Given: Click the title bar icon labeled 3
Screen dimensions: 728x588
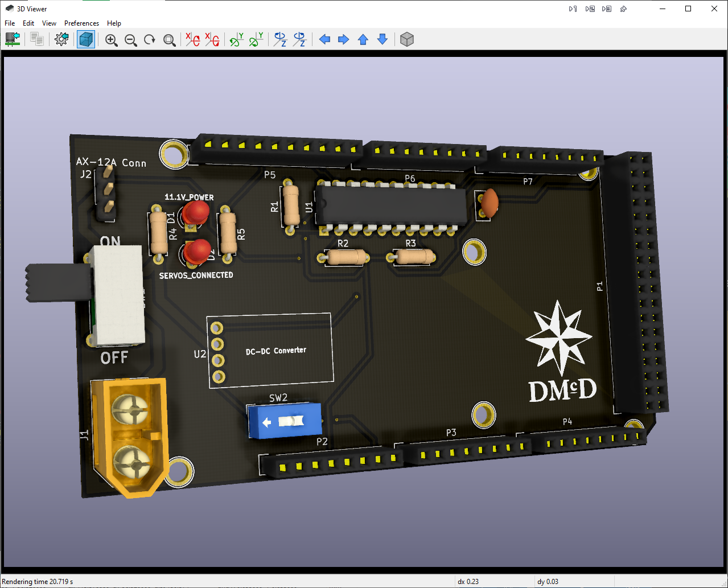Looking at the screenshot, I should pyautogui.click(x=607, y=9).
